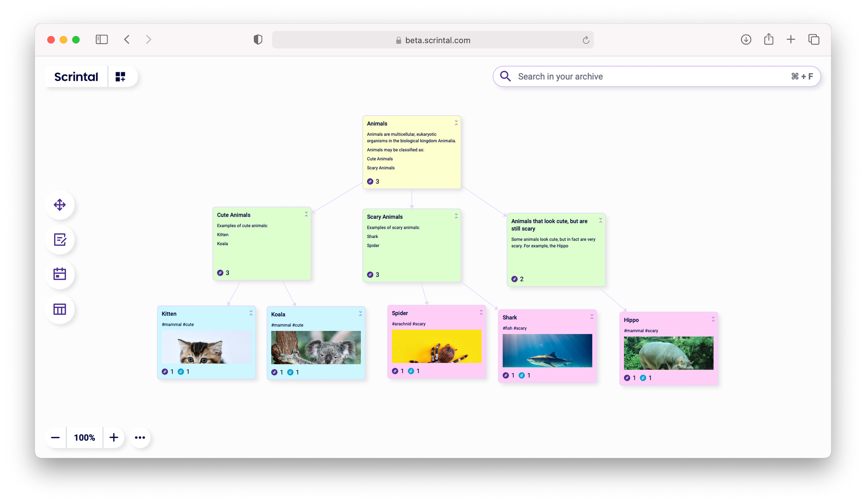Screen dimensions: 866x504
Task: Click the Search in your archive field
Action: point(649,77)
